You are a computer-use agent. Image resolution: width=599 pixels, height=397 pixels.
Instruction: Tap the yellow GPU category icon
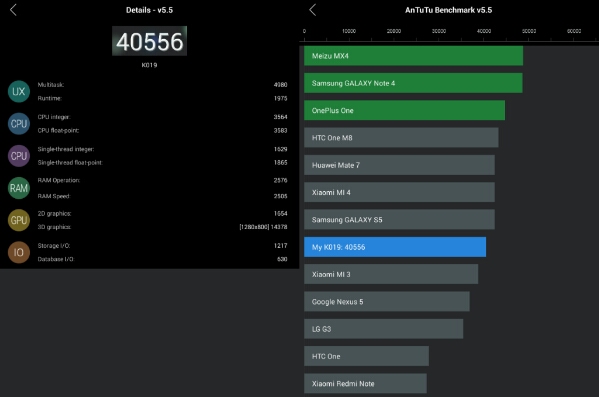[x=19, y=220]
